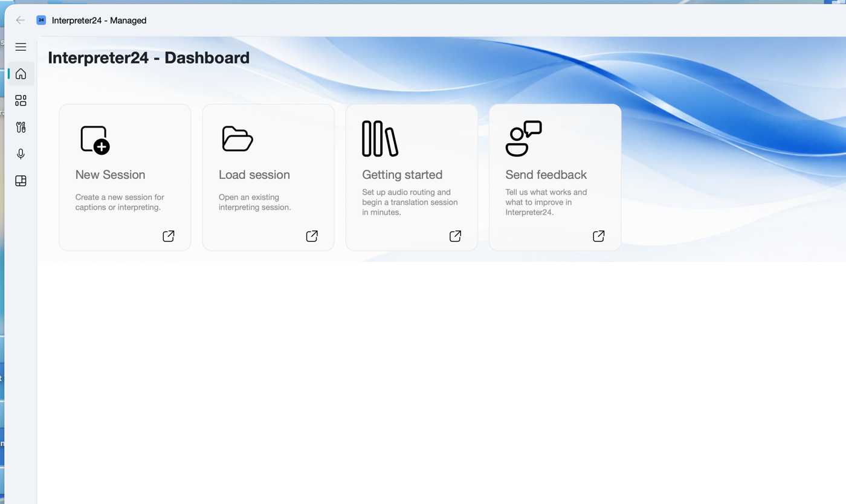846x504 pixels.
Task: Select the Home icon in sidebar
Action: pyautogui.click(x=21, y=74)
